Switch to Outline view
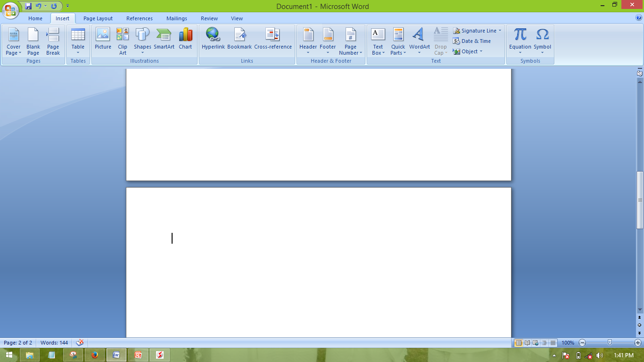Viewport: 644px width, 362px height. click(x=544, y=343)
